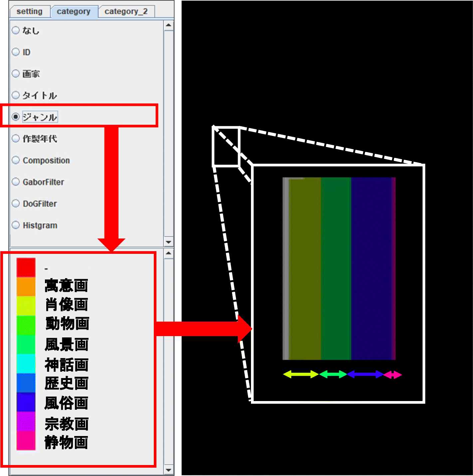Click the indigo 風俗画 color swatch

26,402
